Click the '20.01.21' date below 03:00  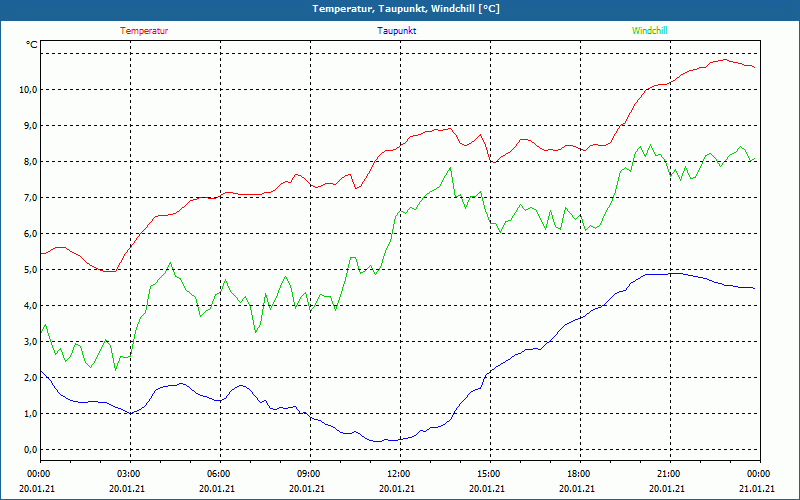(x=127, y=488)
